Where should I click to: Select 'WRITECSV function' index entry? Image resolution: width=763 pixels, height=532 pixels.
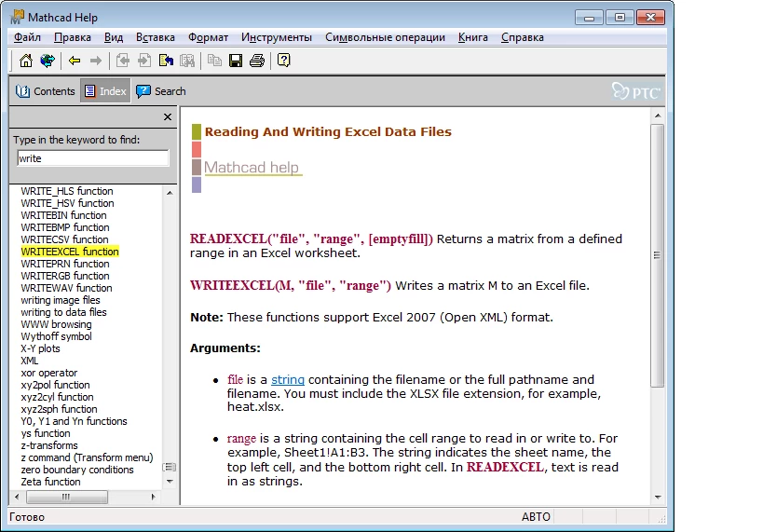tap(64, 240)
